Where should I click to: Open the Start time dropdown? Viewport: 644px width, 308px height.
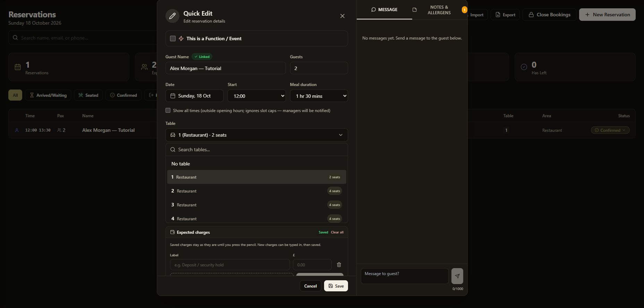pos(257,96)
